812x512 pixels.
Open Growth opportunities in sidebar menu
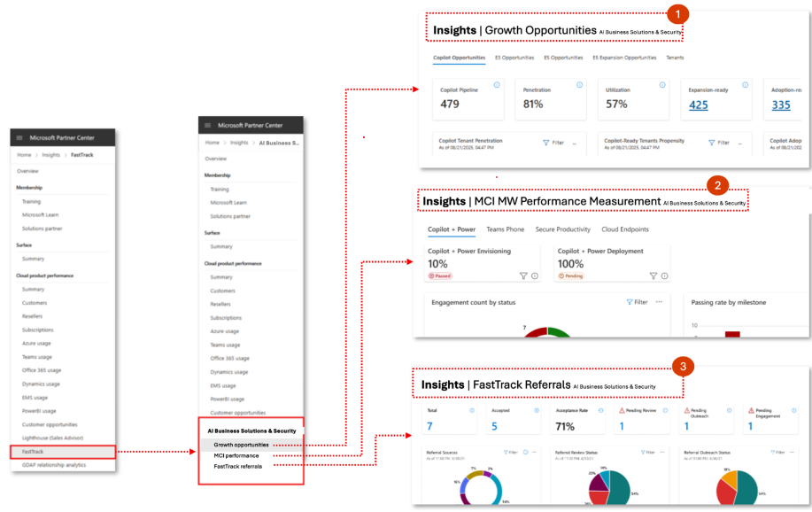tap(242, 444)
